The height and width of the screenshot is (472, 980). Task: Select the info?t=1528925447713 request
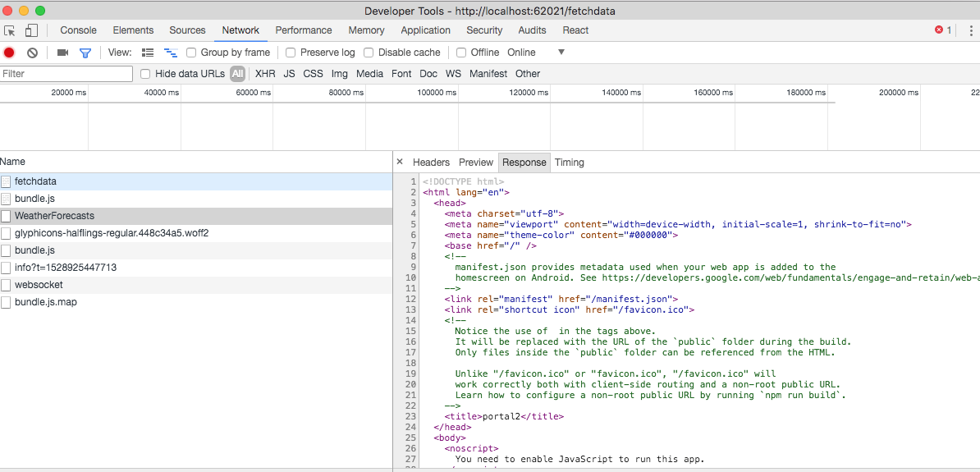195,268
